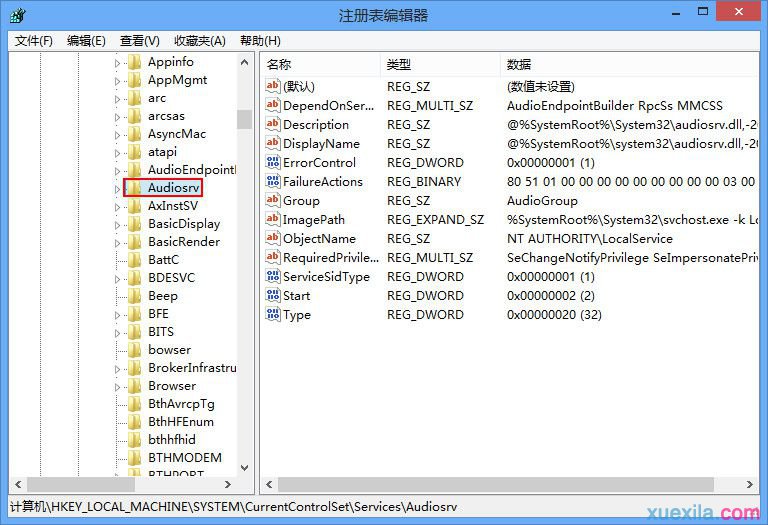
Task: Click the BTHMODEM folder icon
Action: (x=134, y=458)
